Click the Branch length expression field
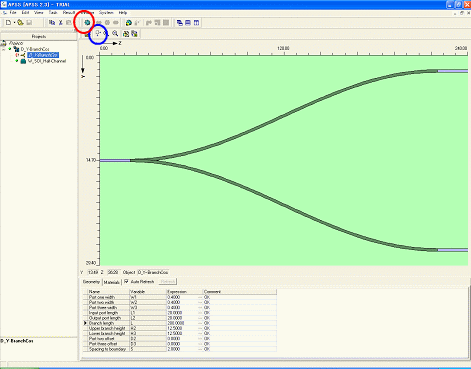This screenshot has height=369, width=471. (x=183, y=323)
